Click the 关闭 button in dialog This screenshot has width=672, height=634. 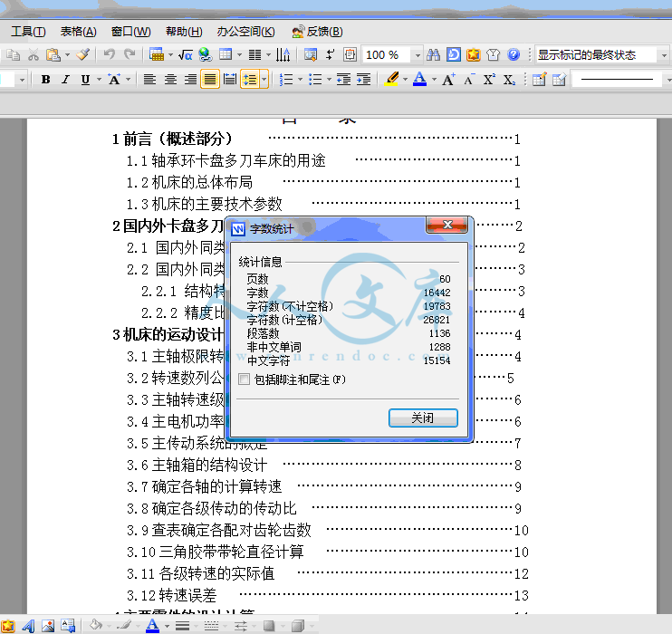pyautogui.click(x=423, y=418)
